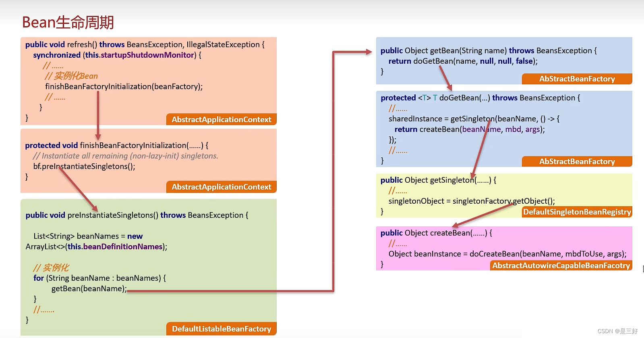This screenshot has height=338, width=644.
Task: Click the DefaultListableBeanFactory label
Action: pyautogui.click(x=222, y=329)
